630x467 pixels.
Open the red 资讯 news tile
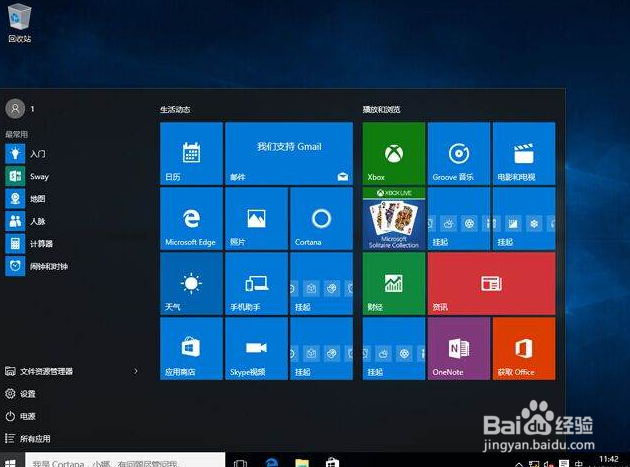[x=491, y=284]
